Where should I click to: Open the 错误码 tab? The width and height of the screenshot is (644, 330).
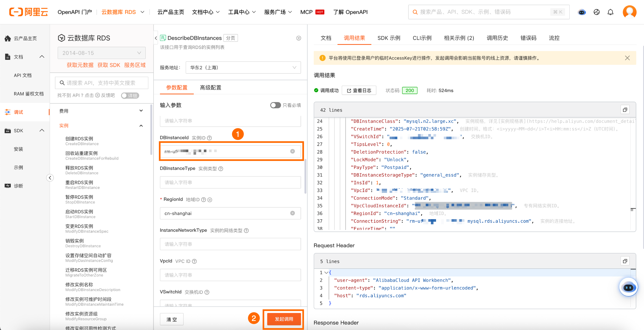coord(528,38)
